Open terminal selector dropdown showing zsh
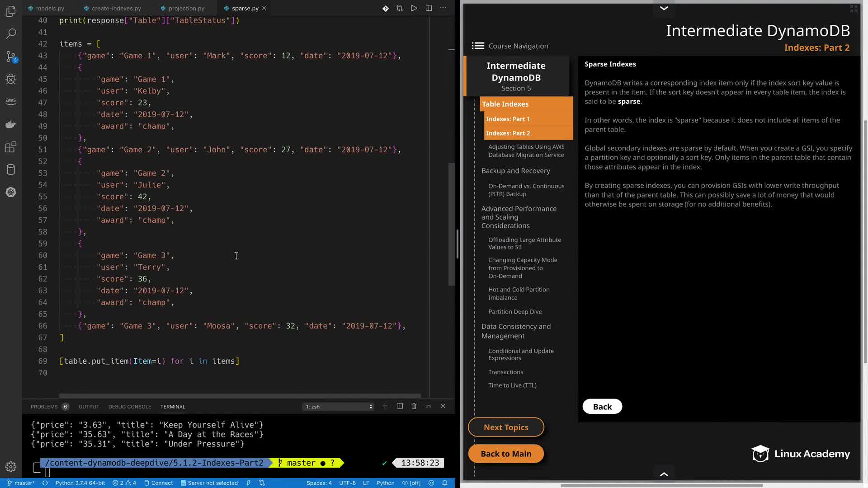Image resolution: width=868 pixels, height=488 pixels. click(x=339, y=407)
